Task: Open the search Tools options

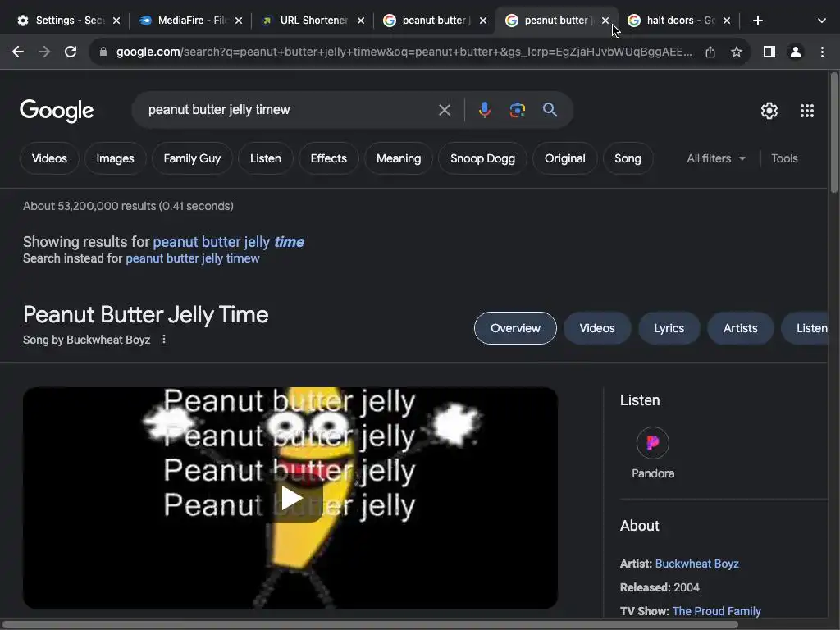Action: click(x=784, y=158)
